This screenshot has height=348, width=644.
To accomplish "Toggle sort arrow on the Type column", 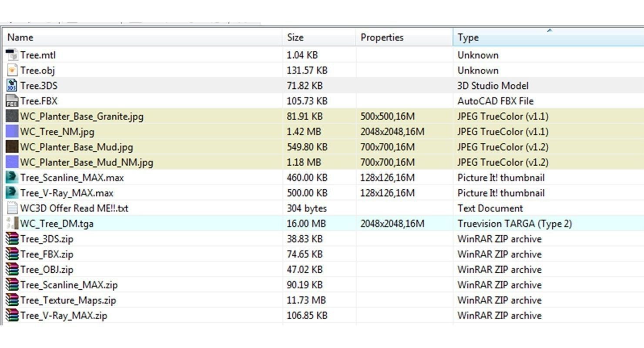I will coord(549,31).
